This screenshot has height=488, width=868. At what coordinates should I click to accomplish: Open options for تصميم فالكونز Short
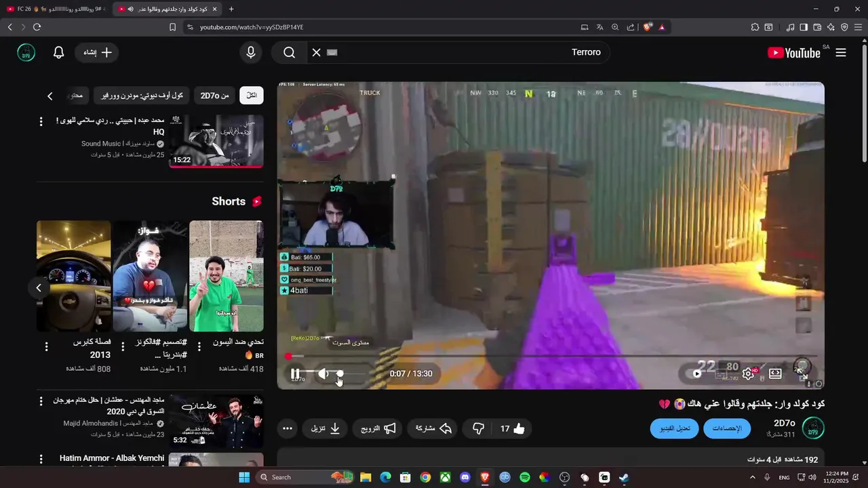click(123, 346)
